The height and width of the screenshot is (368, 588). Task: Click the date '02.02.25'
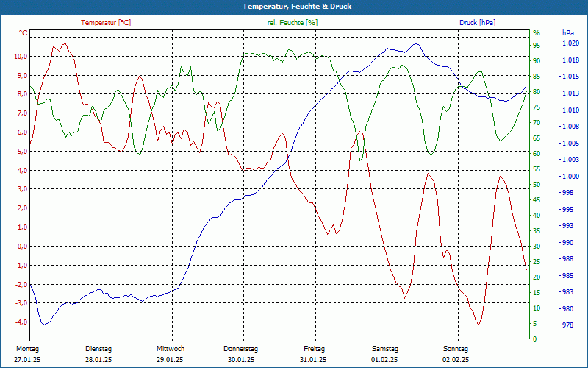456,360
